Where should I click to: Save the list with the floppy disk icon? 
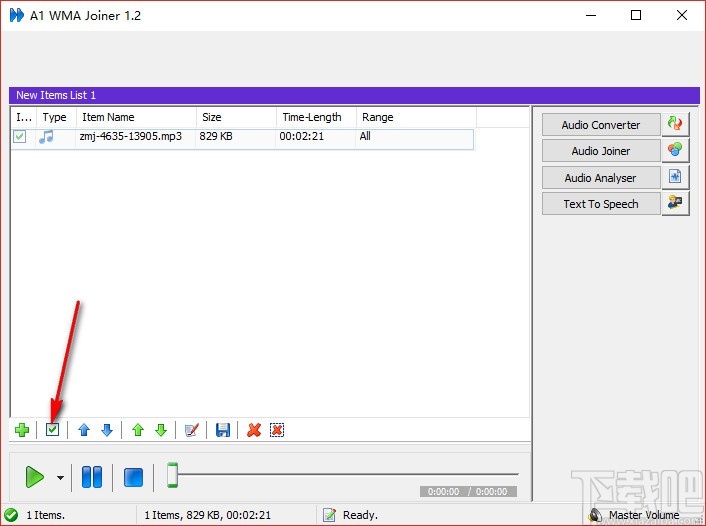(x=223, y=430)
